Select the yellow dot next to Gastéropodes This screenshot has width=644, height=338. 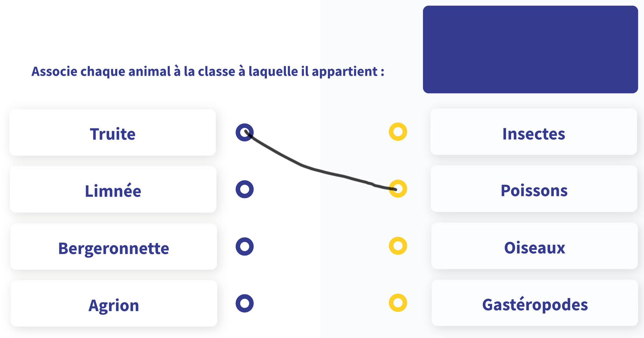pyautogui.click(x=398, y=303)
